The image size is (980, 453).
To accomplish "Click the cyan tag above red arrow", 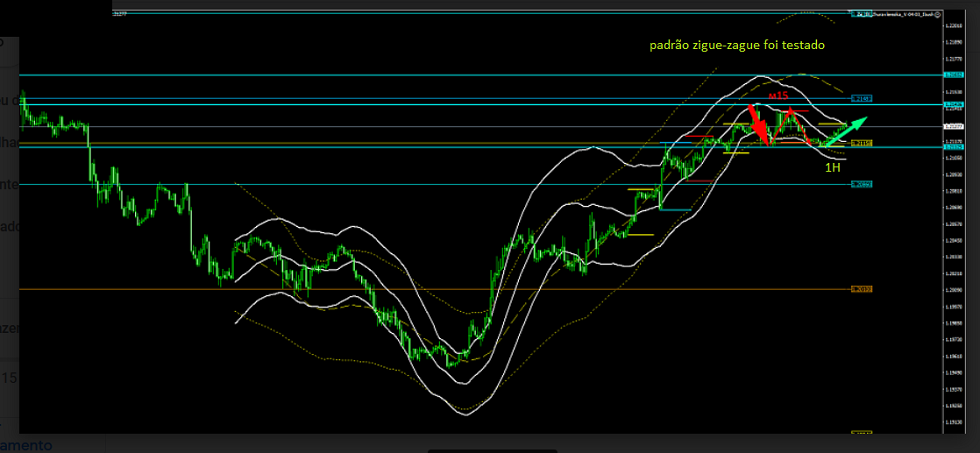I will 861,99.
